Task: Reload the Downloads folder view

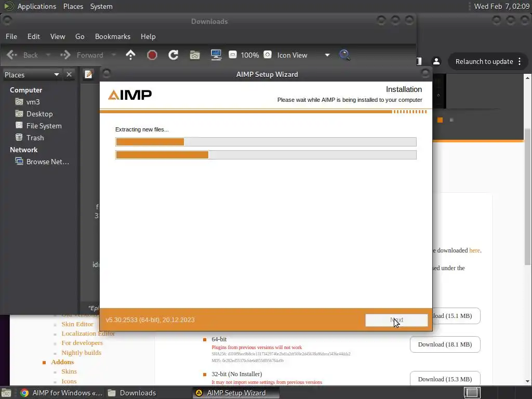Action: click(x=174, y=55)
